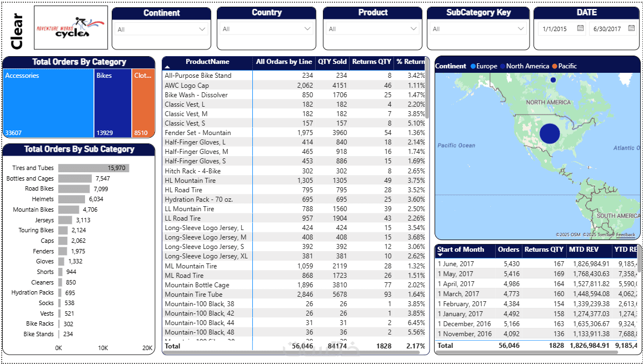Open the start date calendar picker icon
The width and height of the screenshot is (643, 364).
click(x=580, y=28)
